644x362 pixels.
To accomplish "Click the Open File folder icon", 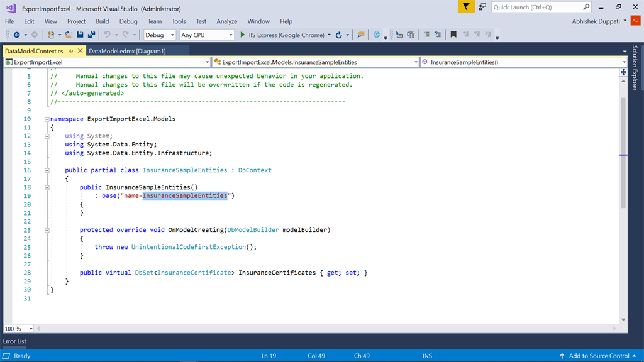I will [69, 35].
